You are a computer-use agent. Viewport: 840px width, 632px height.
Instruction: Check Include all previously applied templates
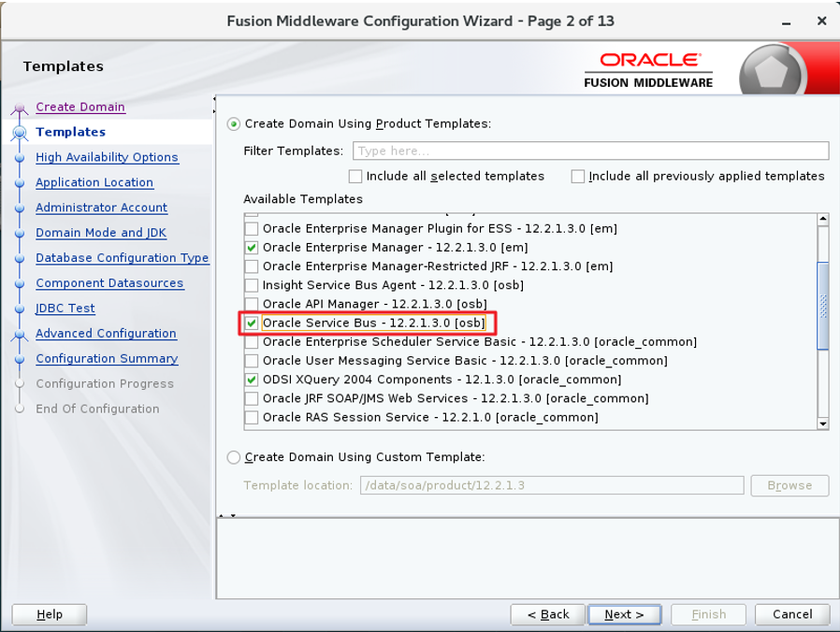(577, 176)
